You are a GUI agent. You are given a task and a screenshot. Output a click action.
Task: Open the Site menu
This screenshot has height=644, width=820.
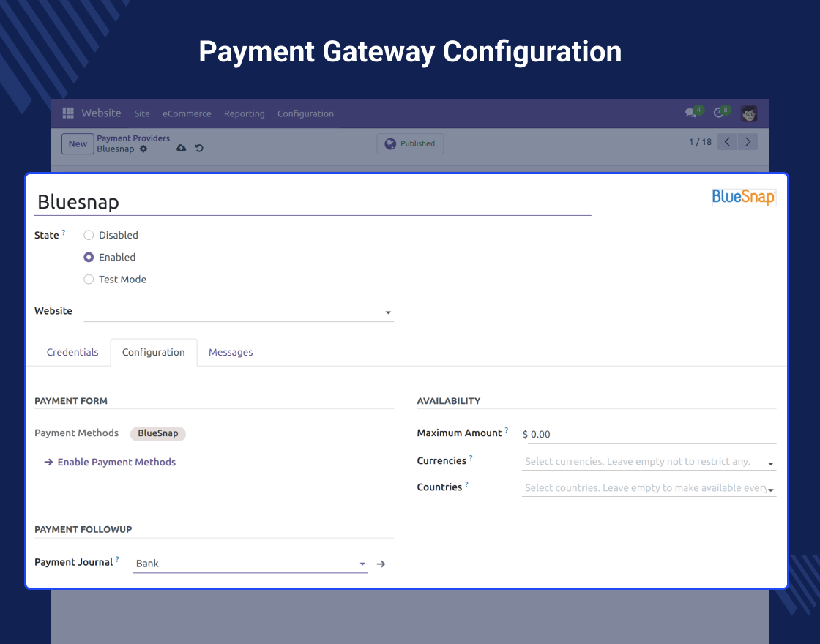click(142, 113)
